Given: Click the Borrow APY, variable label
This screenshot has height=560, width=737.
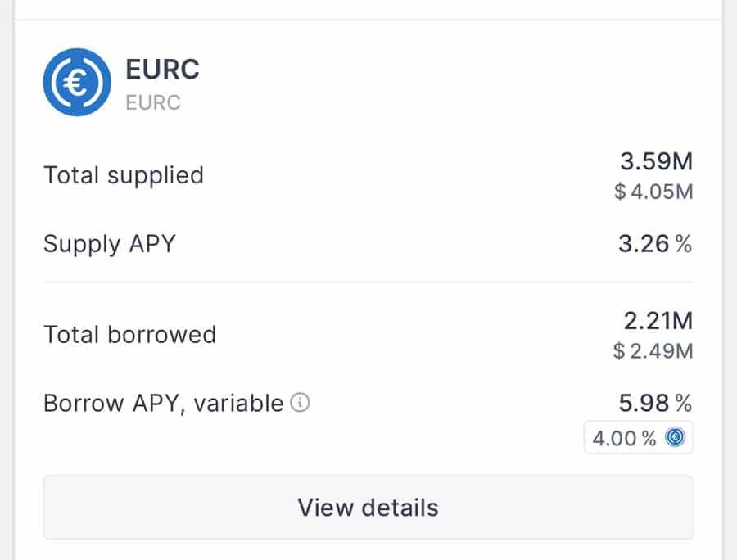Looking at the screenshot, I should tap(163, 404).
